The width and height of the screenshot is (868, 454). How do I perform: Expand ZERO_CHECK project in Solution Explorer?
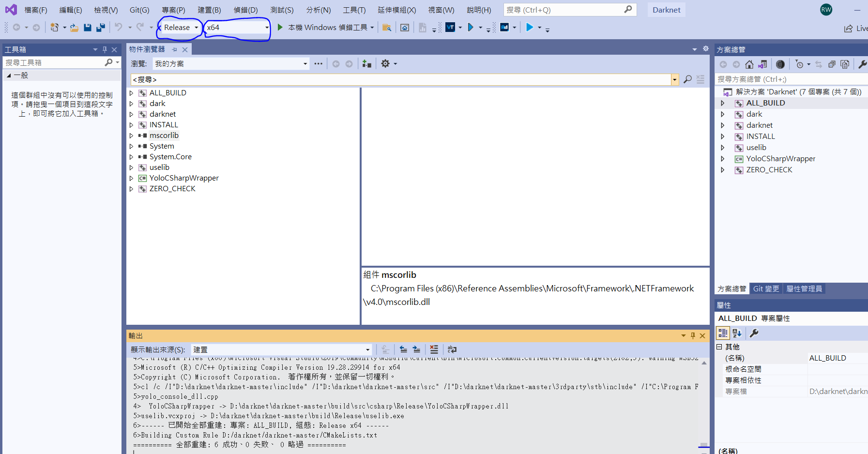click(x=723, y=170)
